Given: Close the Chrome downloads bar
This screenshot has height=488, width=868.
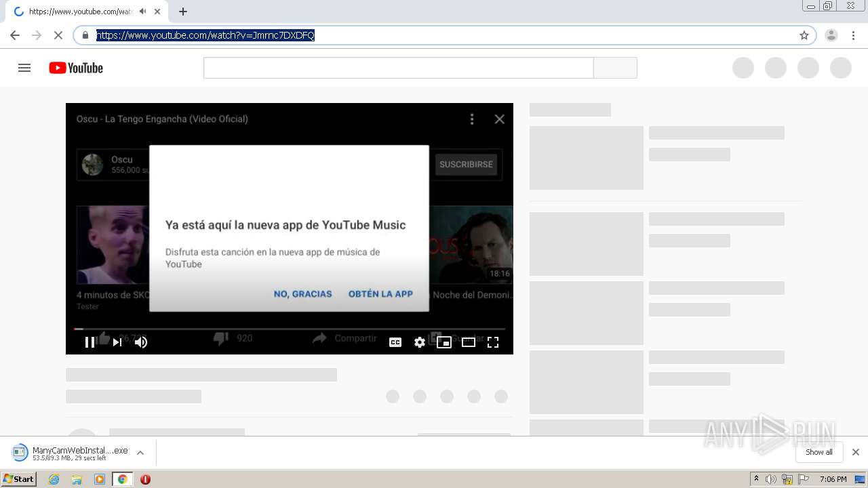Looking at the screenshot, I should [x=856, y=452].
